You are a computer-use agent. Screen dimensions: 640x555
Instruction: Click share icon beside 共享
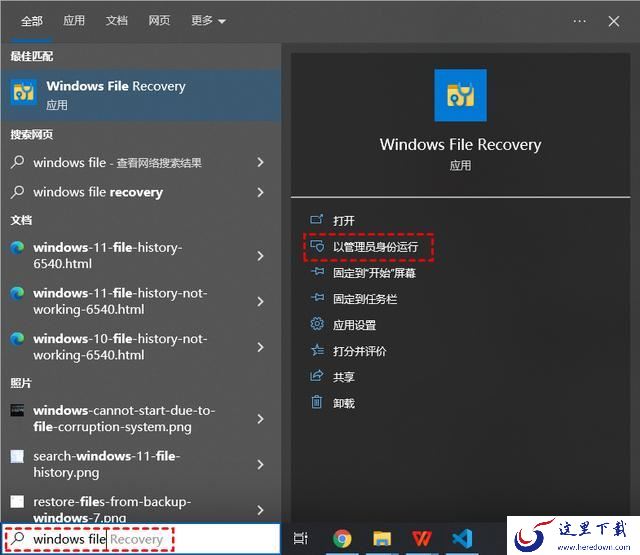(x=317, y=376)
